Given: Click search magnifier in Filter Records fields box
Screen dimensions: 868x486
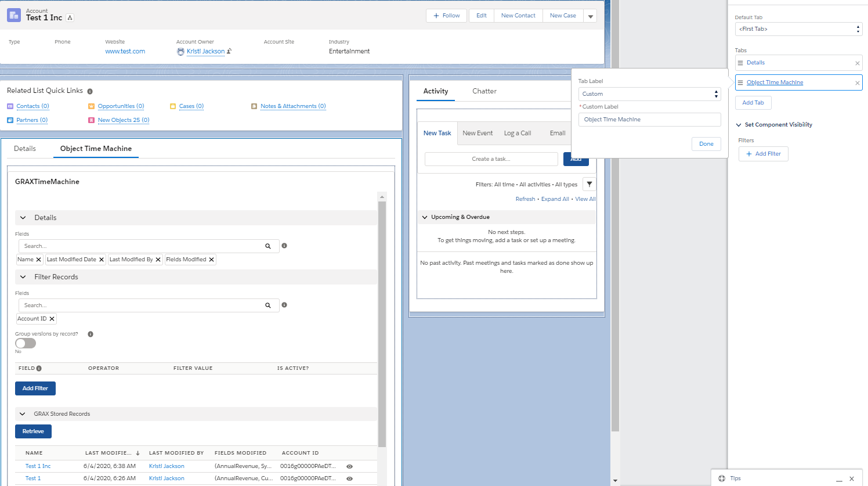Looking at the screenshot, I should 268,305.
